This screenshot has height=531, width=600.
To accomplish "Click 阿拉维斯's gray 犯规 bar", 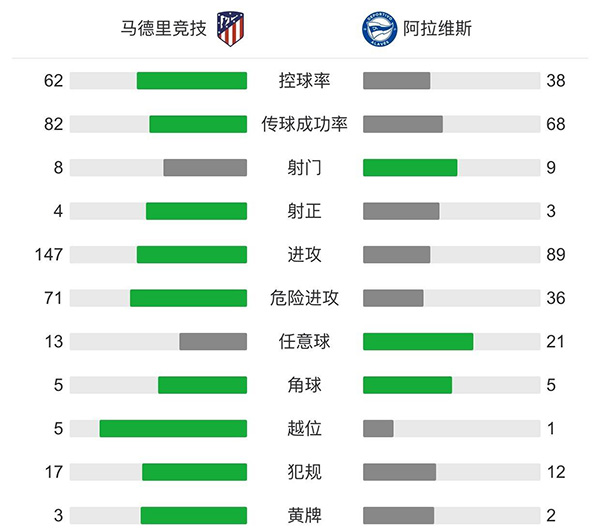I will point(399,472).
